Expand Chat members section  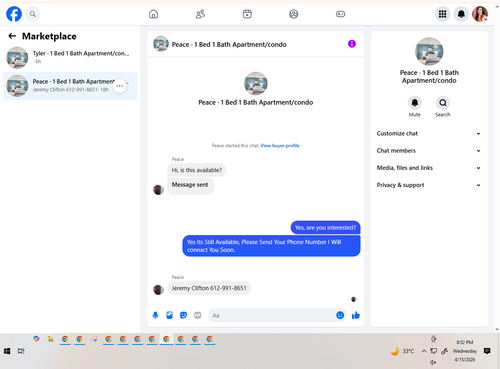(429, 151)
